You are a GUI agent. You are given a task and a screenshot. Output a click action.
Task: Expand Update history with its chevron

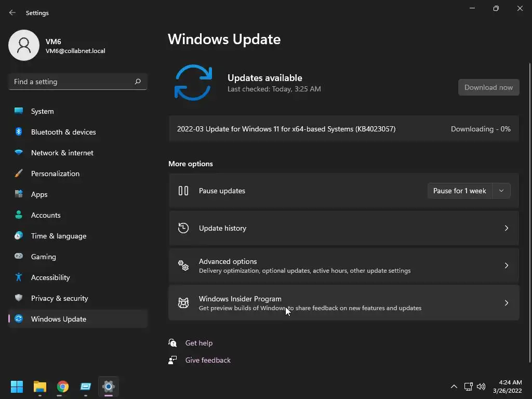pos(506,228)
